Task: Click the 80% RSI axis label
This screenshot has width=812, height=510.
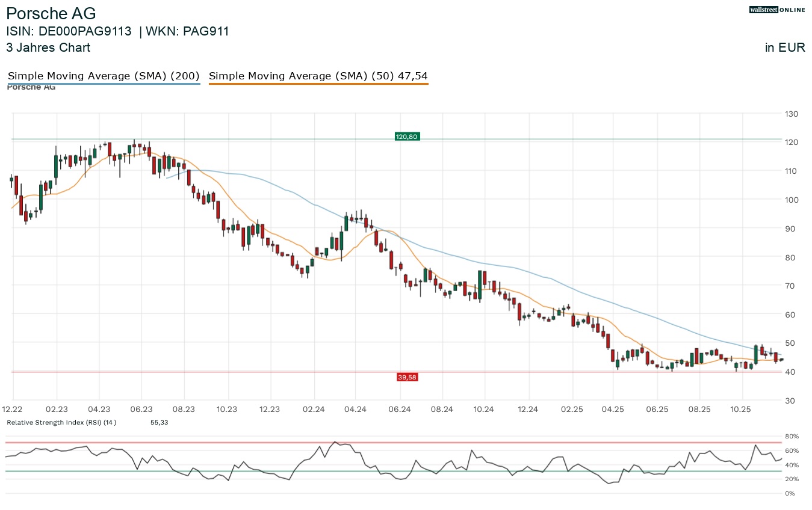Action: [x=790, y=437]
